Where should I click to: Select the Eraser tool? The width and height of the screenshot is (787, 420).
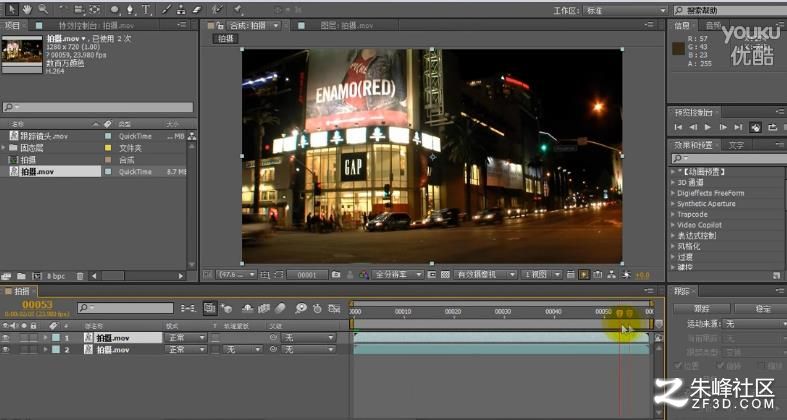coord(196,10)
